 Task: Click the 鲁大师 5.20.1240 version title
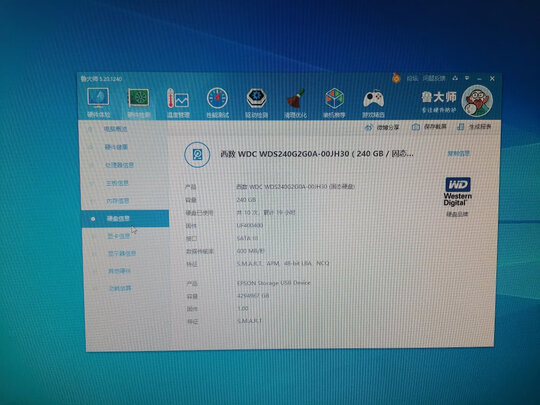[x=101, y=79]
